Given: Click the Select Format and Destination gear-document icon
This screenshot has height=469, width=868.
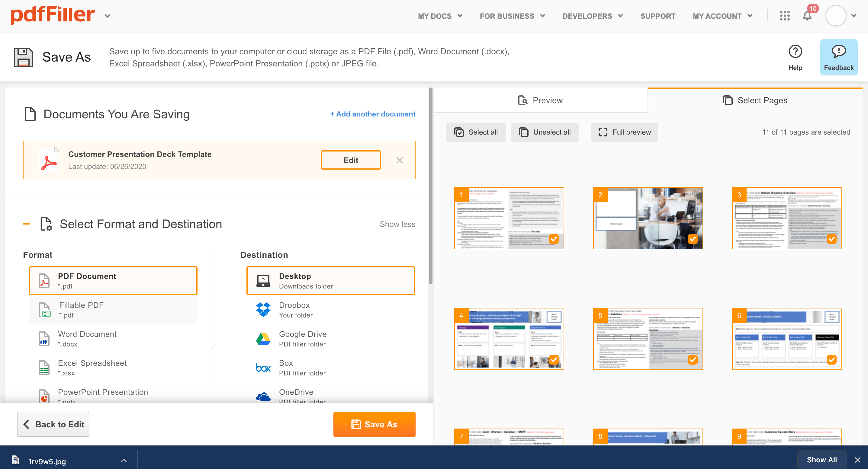Looking at the screenshot, I should [46, 224].
